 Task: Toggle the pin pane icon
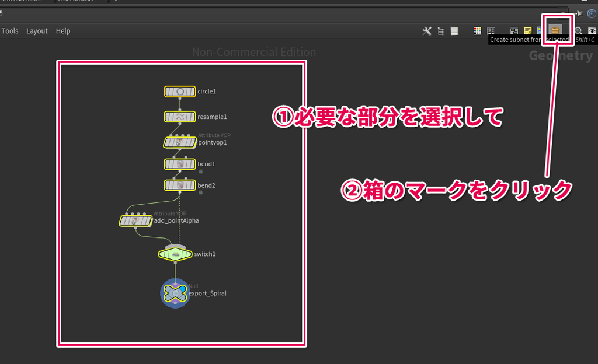[x=579, y=13]
